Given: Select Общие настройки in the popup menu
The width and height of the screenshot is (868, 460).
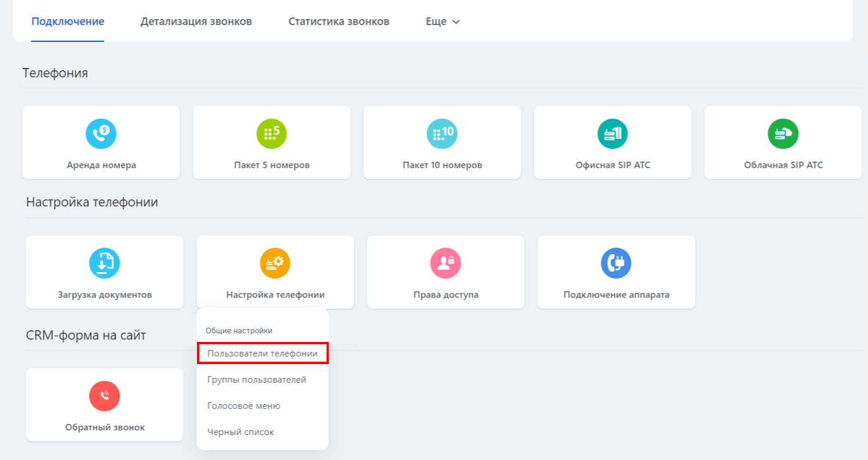Looking at the screenshot, I should (x=239, y=330).
